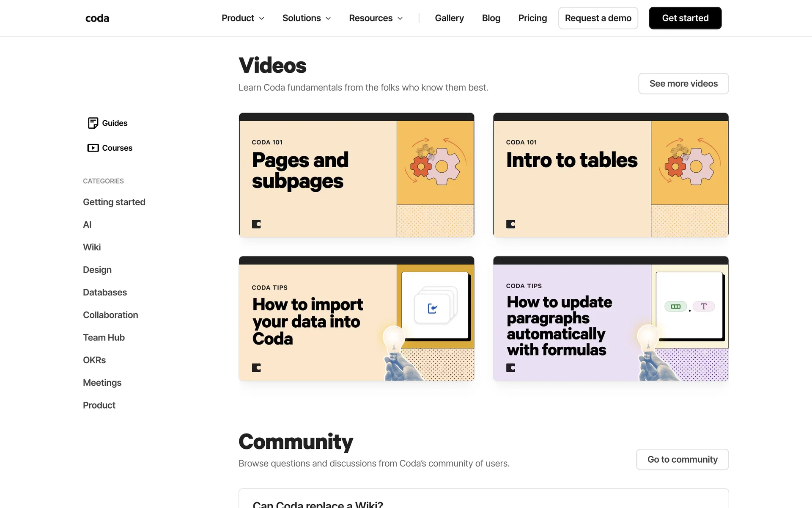
Task: Click the formula chips icon on update paragraphs video
Action: (x=690, y=306)
